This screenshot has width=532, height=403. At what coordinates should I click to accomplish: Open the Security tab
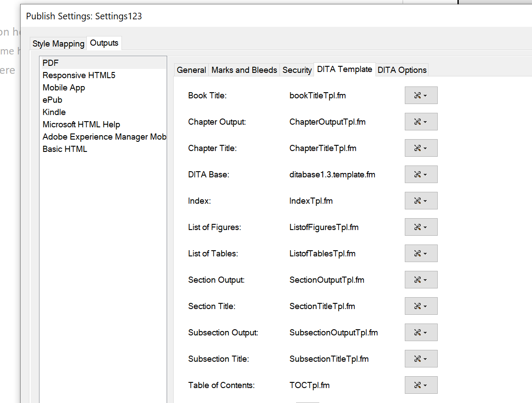[x=297, y=70]
